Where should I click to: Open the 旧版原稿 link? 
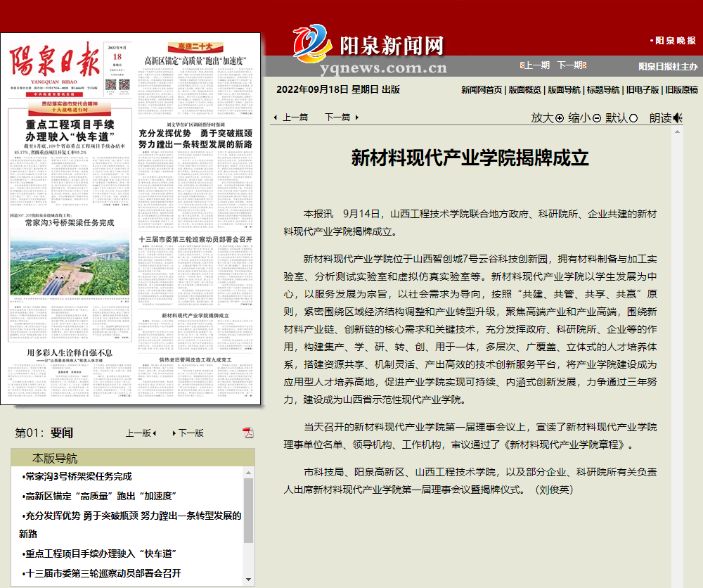tap(681, 90)
